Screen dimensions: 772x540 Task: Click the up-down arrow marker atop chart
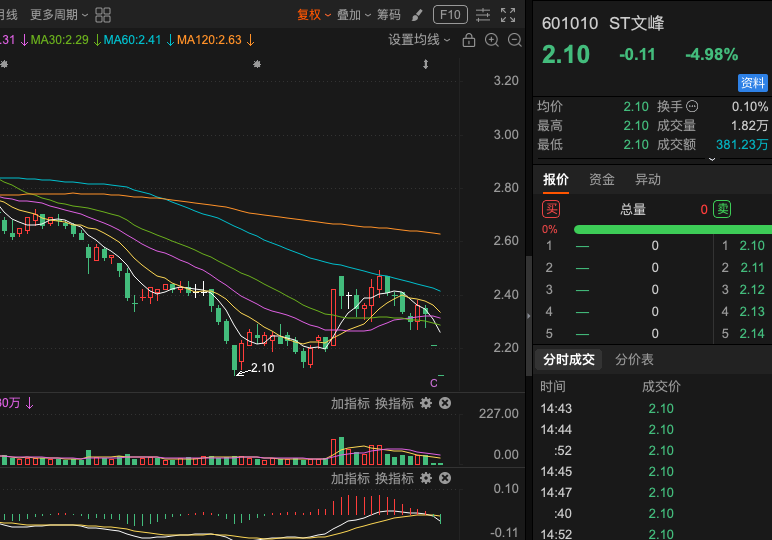pos(426,64)
